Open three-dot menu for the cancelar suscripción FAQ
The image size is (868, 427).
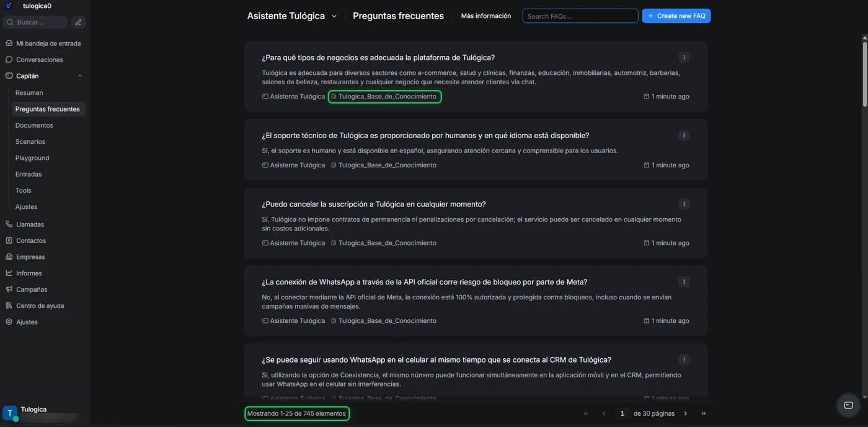click(684, 204)
